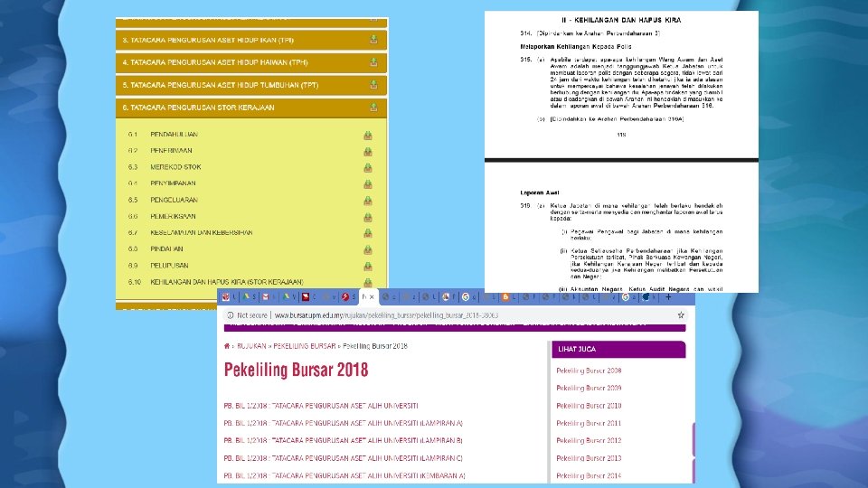Click the Pekeliling Bursar 2018 heading
868x488 pixels.
click(297, 371)
